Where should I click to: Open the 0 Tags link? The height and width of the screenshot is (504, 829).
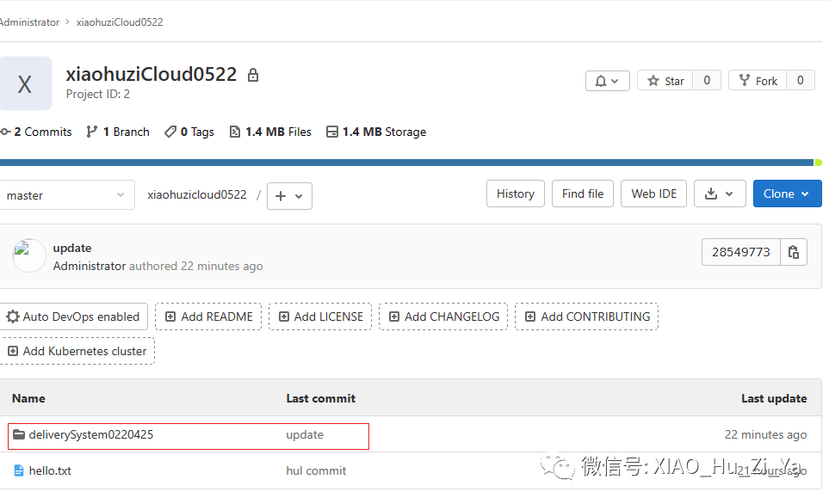[x=189, y=132]
